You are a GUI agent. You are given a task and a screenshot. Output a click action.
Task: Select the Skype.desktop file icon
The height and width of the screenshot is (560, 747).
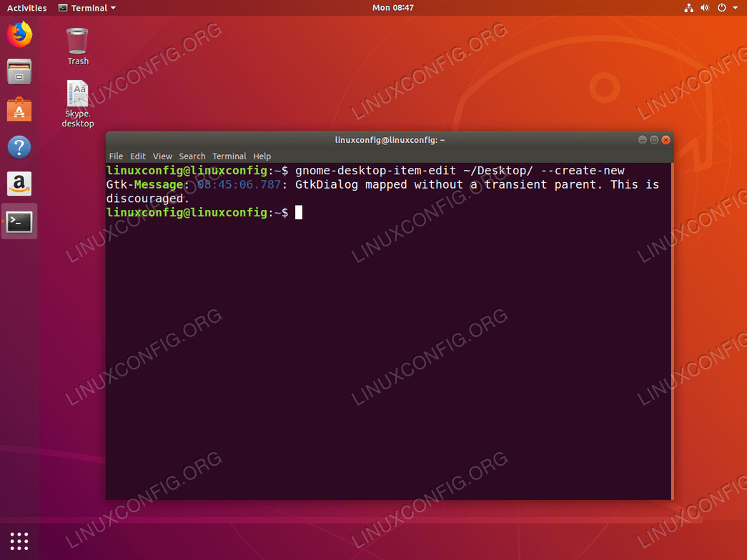[x=78, y=104]
